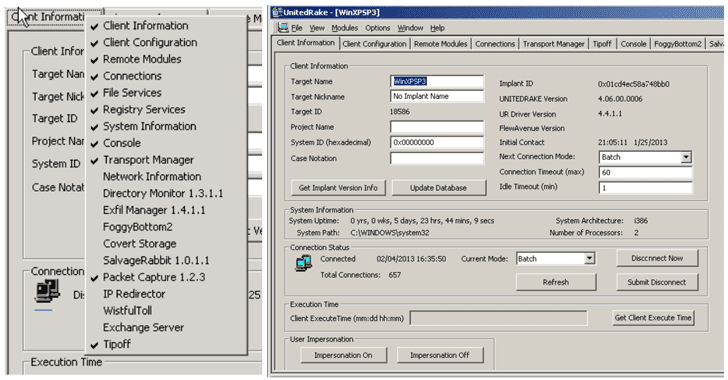Click the Impersonation Off button
The height and width of the screenshot is (380, 728).
(x=440, y=355)
